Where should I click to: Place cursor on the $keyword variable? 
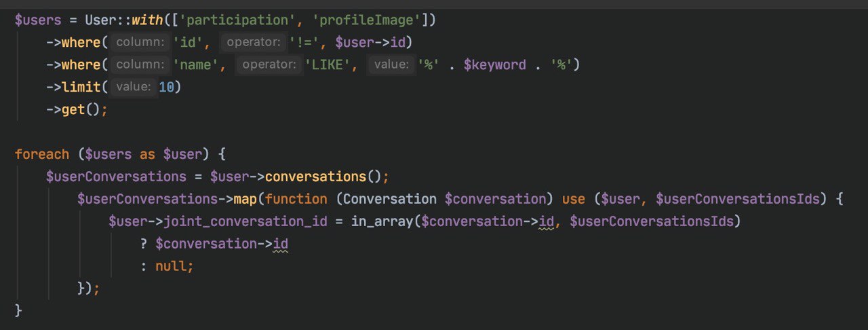tap(494, 65)
